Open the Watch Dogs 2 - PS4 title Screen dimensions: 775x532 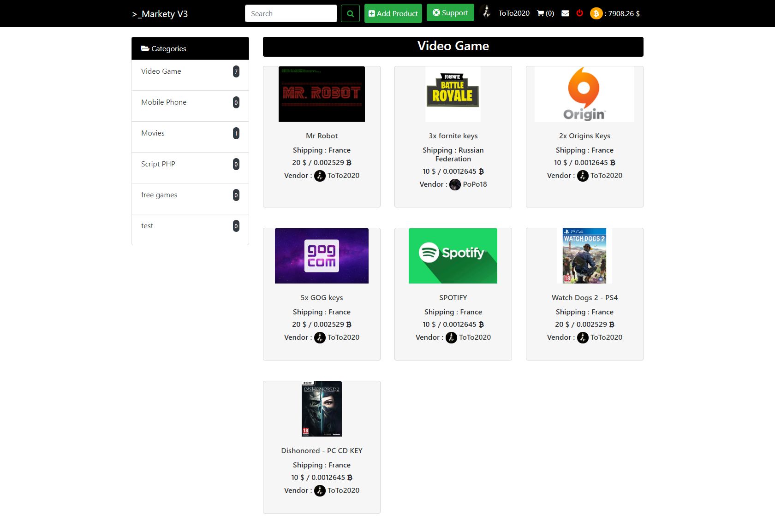click(584, 298)
